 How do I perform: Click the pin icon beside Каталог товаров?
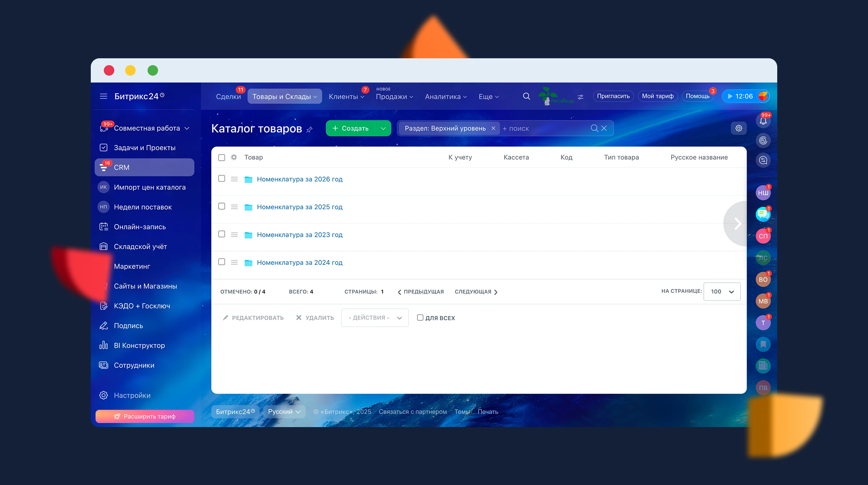click(310, 130)
